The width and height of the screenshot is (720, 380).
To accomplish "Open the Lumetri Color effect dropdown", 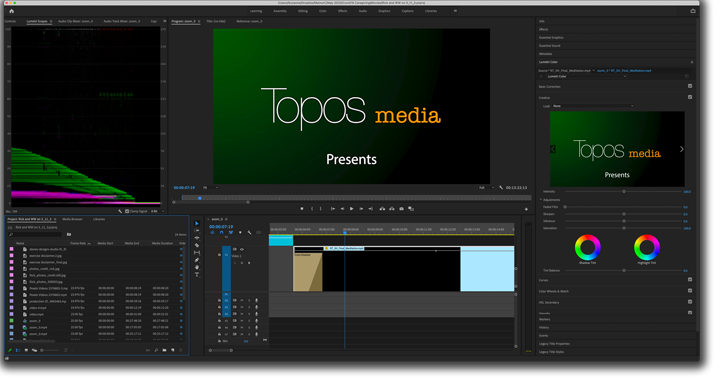I will [586, 77].
